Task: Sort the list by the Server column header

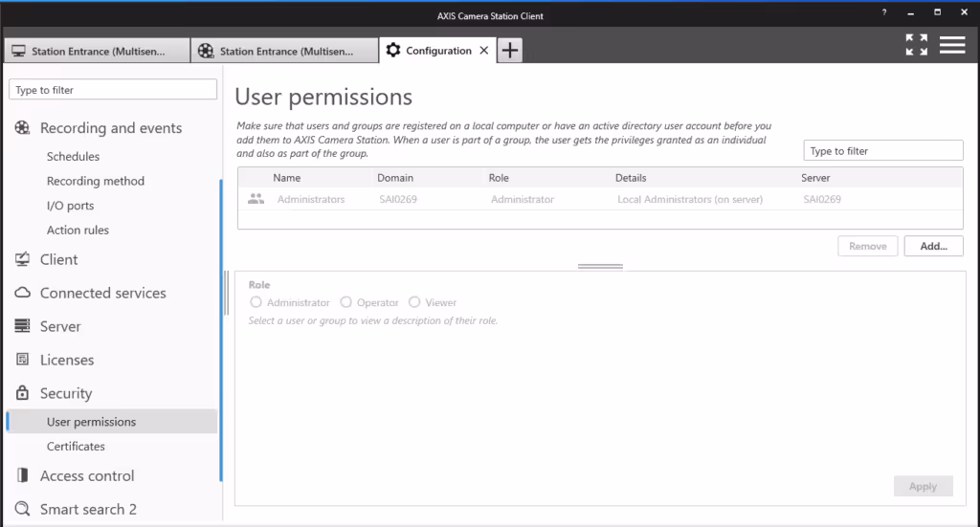Action: click(x=815, y=178)
